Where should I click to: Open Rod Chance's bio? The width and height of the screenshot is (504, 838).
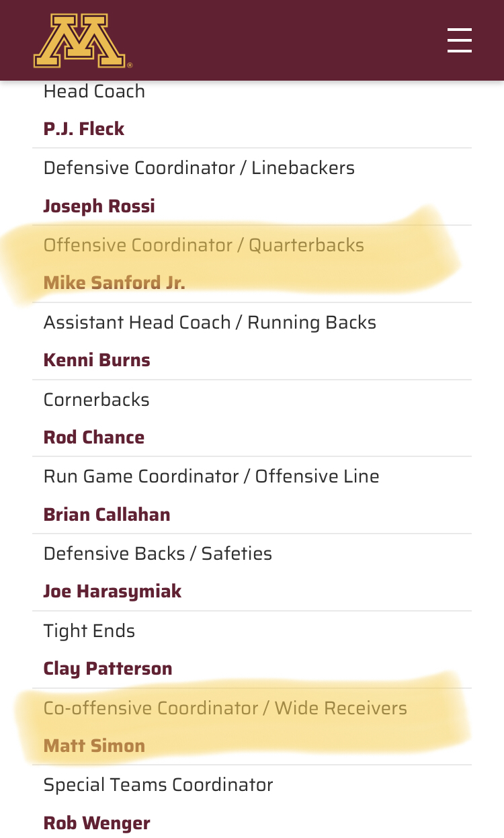[x=94, y=437]
